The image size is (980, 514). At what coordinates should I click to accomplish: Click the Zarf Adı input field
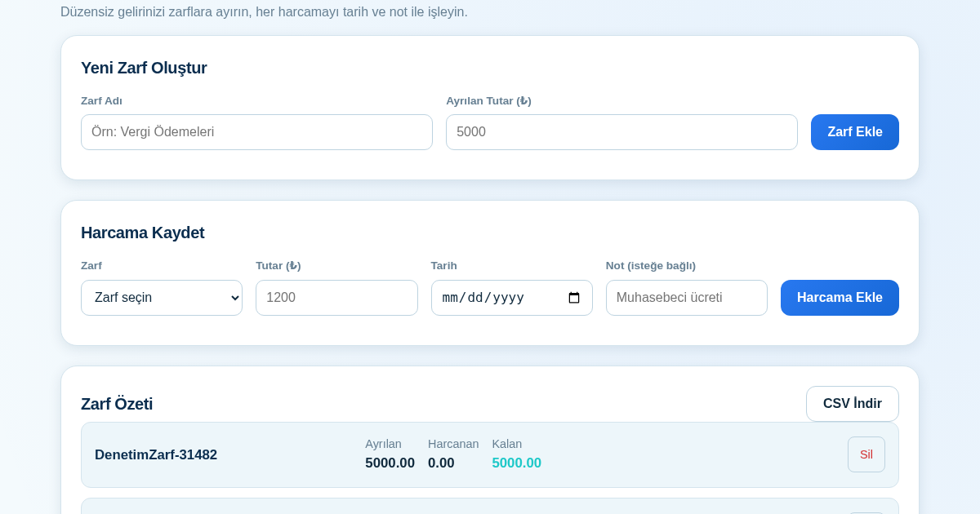pyautogui.click(x=256, y=132)
